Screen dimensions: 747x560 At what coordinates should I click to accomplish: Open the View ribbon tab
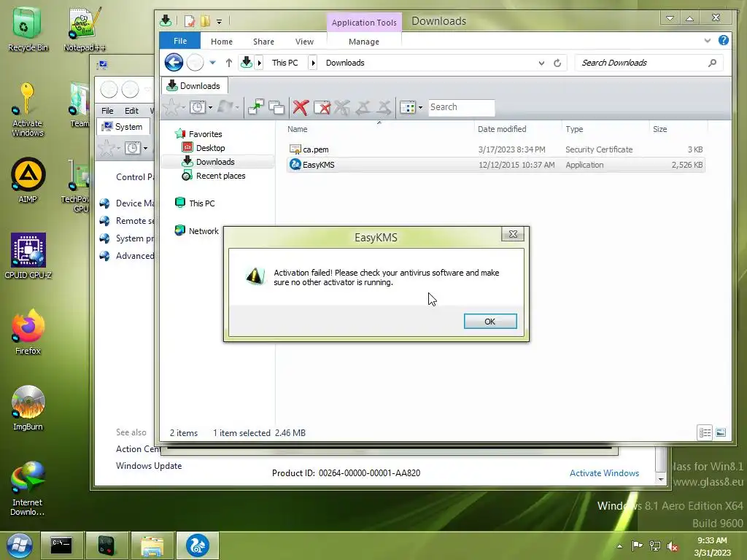click(304, 42)
